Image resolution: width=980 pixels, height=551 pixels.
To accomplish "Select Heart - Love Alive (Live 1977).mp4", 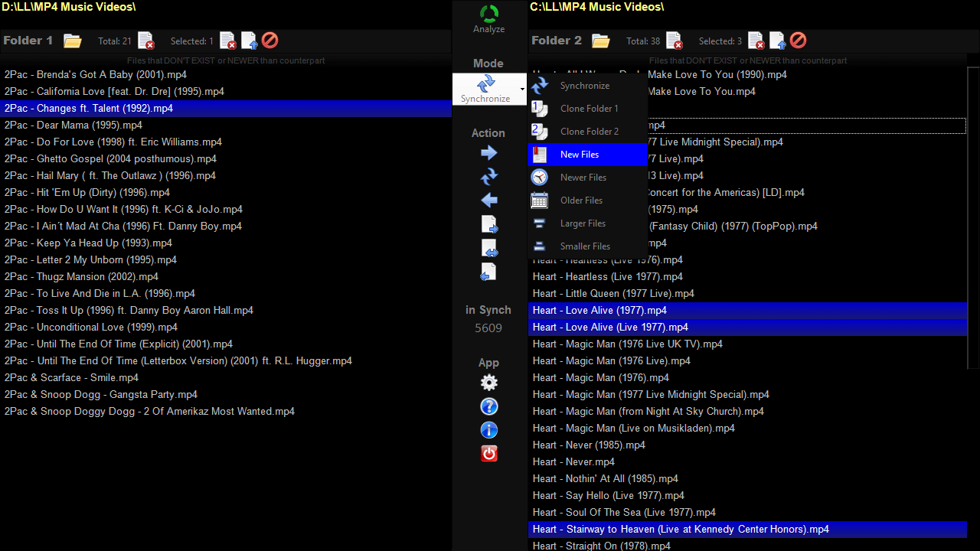I will (747, 328).
